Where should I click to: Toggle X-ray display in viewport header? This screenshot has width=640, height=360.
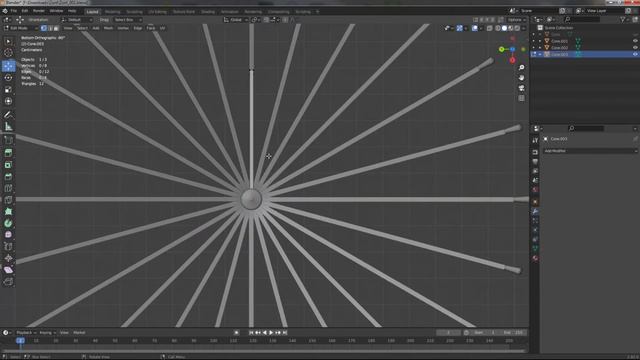coord(490,28)
